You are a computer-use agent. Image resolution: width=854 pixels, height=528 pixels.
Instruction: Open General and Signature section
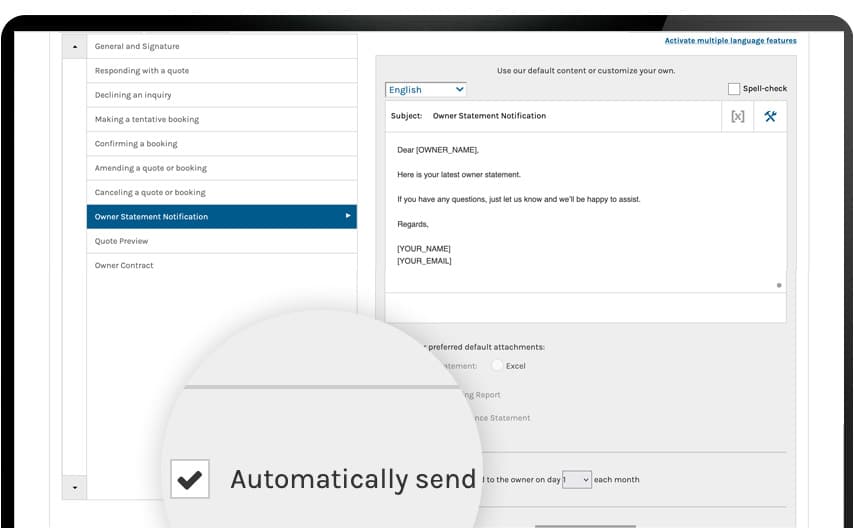137,47
